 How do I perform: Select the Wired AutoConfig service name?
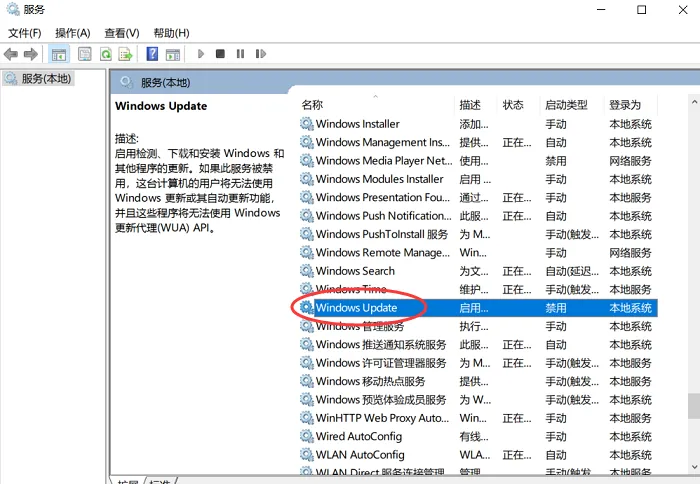[358, 436]
